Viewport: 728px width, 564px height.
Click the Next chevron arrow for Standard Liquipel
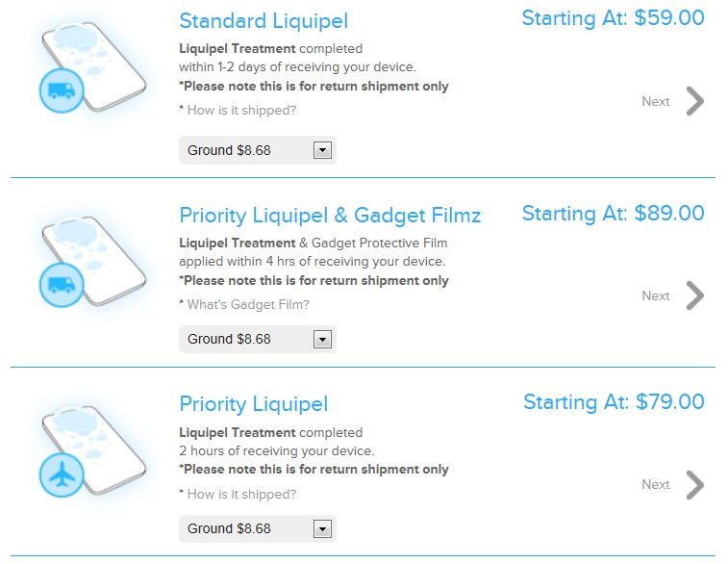pyautogui.click(x=694, y=101)
